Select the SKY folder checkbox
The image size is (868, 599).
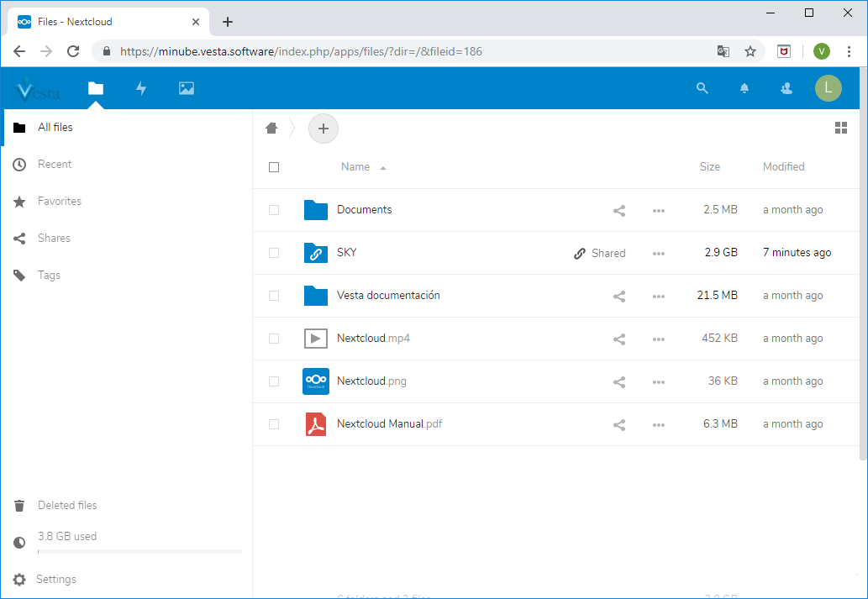click(x=274, y=253)
